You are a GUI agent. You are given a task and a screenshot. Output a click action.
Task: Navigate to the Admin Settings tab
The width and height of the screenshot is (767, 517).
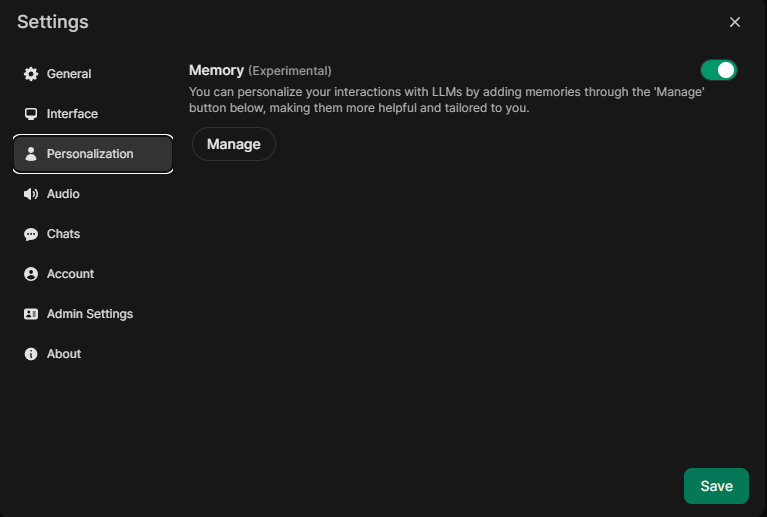pos(90,314)
